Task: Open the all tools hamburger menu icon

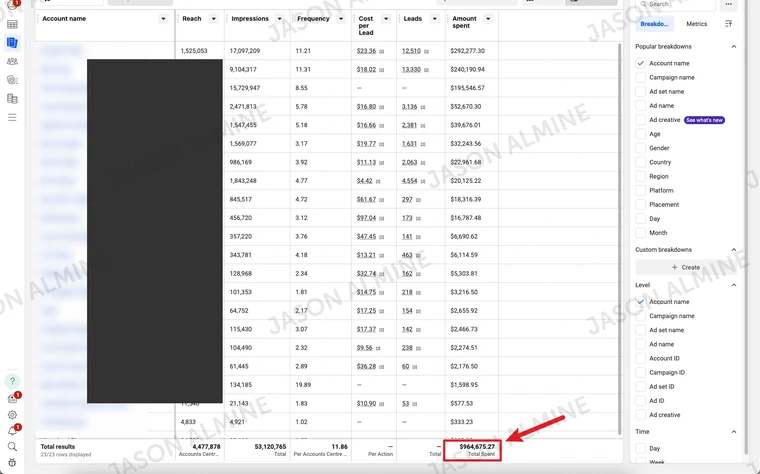Action: (x=12, y=118)
